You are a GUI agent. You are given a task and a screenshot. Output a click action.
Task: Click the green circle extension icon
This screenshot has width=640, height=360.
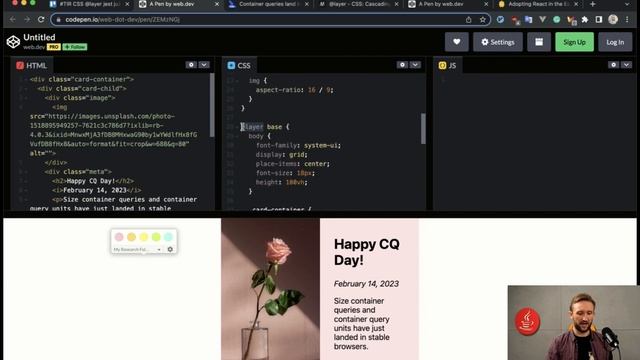click(x=556, y=20)
